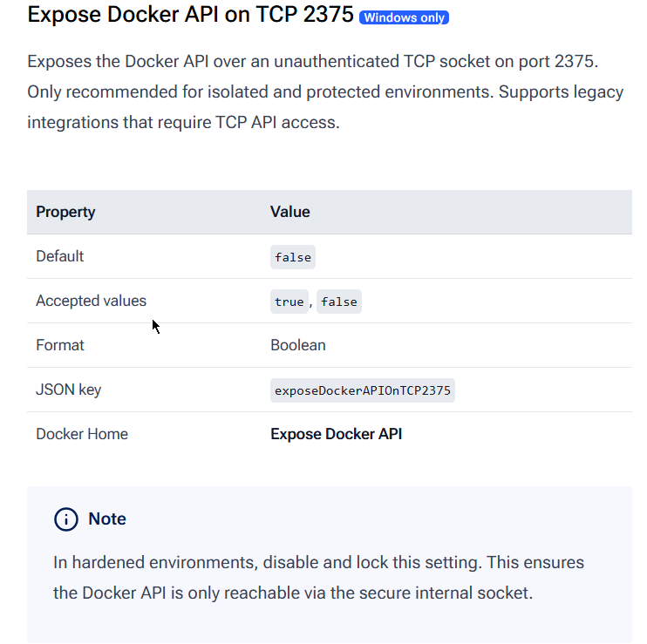This screenshot has height=644, width=647.
Task: Click the Note info circle icon
Action: click(66, 519)
